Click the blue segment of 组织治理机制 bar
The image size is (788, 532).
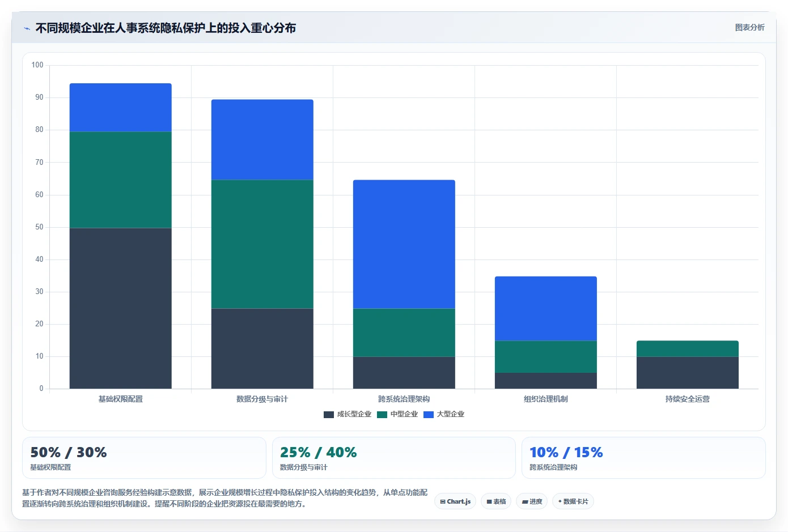546,308
